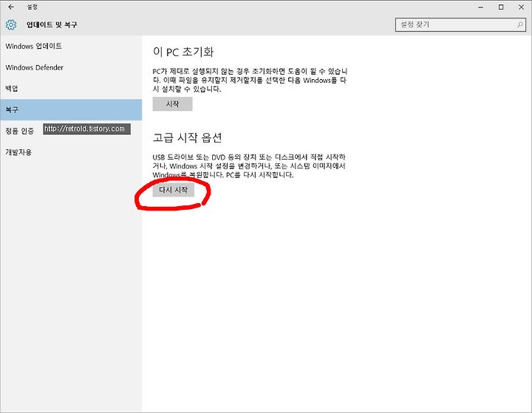Minimize the settings window

click(481, 7)
